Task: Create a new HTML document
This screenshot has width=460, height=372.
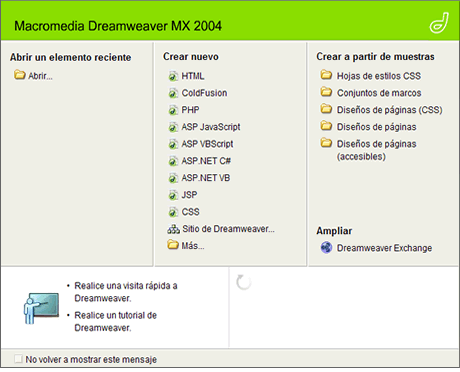Action: [x=193, y=76]
